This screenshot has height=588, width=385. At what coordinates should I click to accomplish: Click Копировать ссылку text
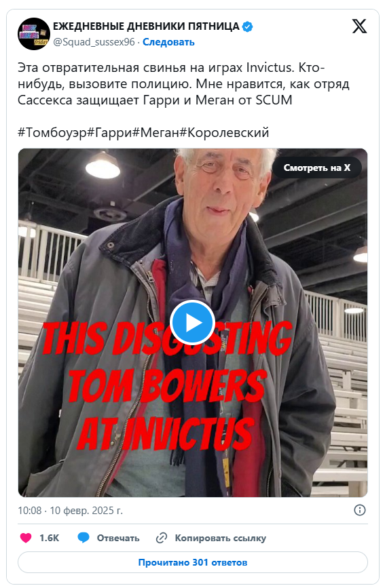221,538
